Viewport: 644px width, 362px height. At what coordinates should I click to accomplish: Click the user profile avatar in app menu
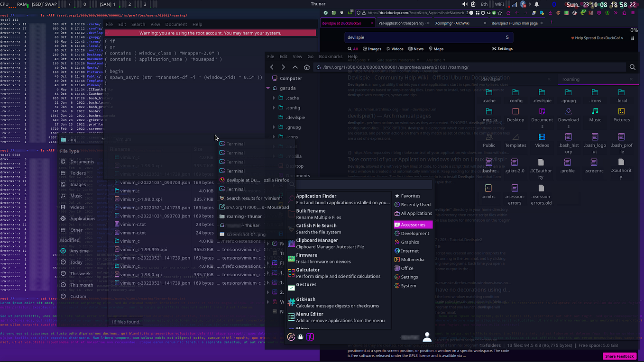[x=427, y=337]
